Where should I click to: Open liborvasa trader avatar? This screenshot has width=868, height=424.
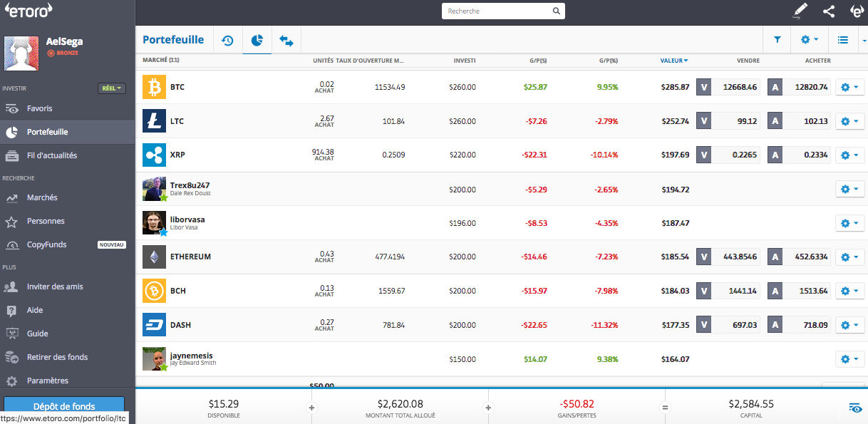tap(154, 223)
